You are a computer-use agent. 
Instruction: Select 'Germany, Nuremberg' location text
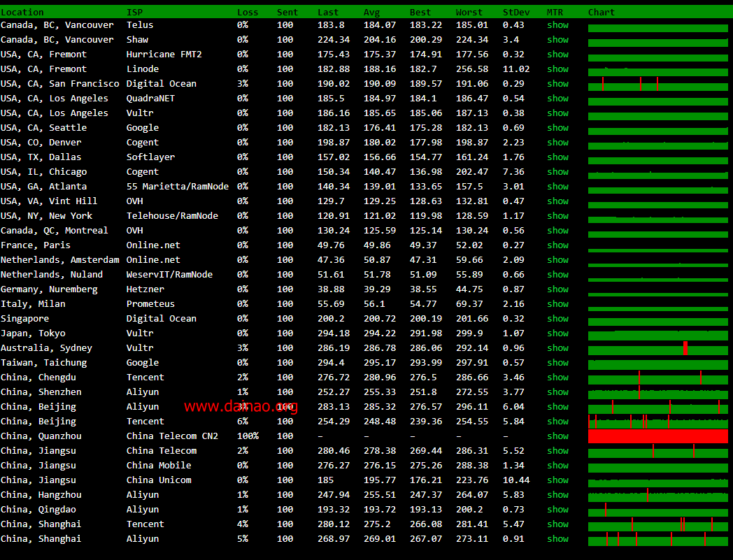pos(49,289)
